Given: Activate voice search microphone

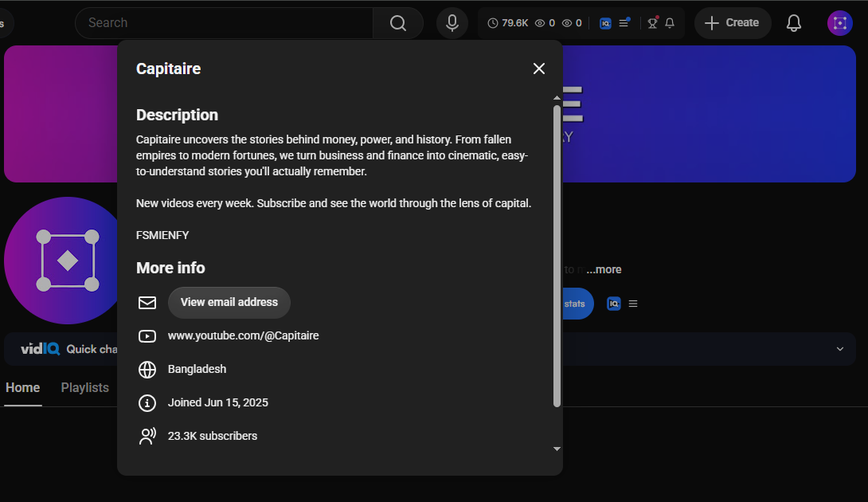Looking at the screenshot, I should [452, 23].
